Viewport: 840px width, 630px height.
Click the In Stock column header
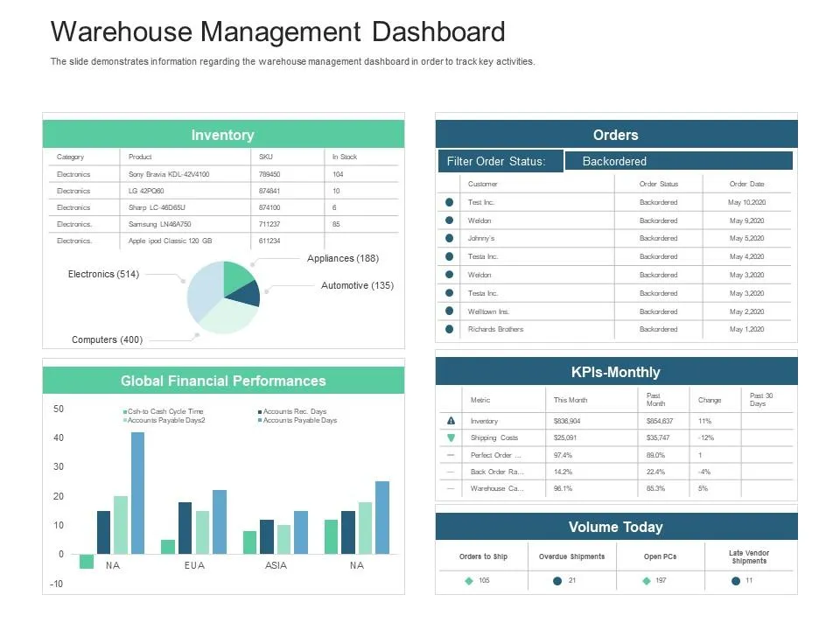tap(345, 157)
